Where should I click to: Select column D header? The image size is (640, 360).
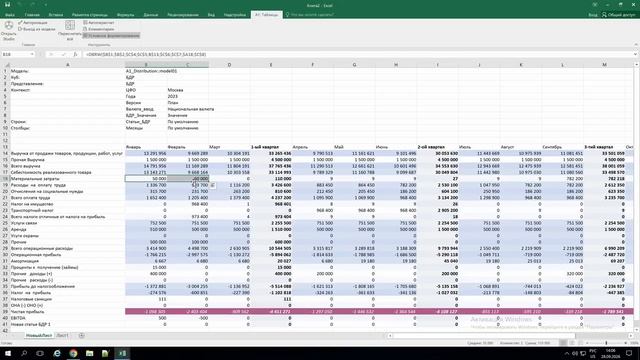point(229,64)
